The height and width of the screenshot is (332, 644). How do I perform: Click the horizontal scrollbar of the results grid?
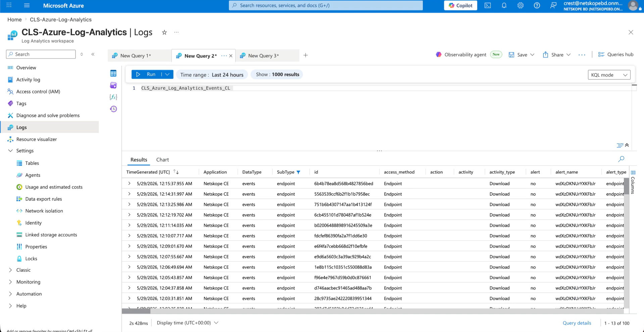tap(136, 311)
